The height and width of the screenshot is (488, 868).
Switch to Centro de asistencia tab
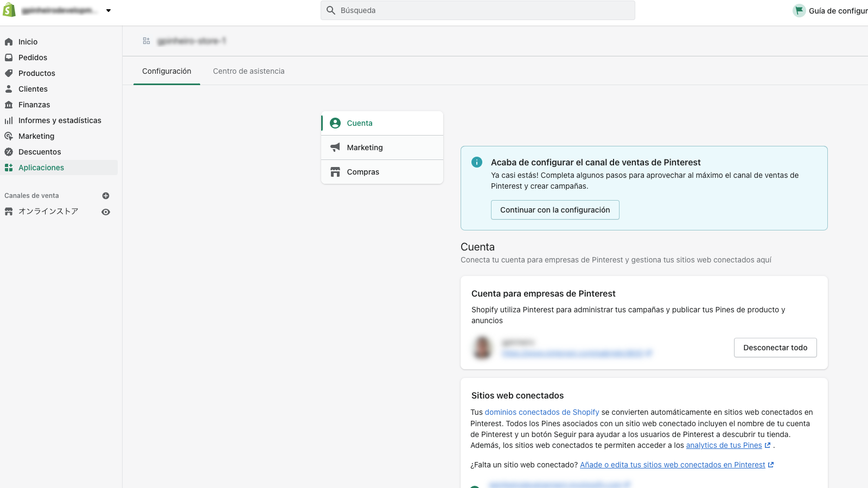click(248, 71)
